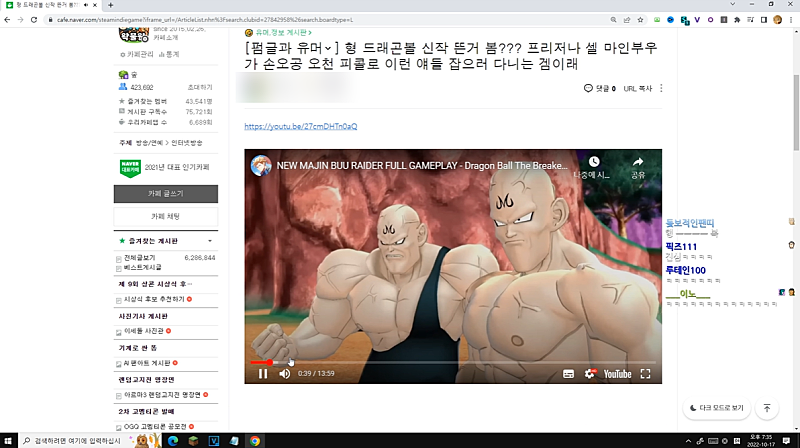Viewport: 800px width, 448px height.
Task: Open the post's three-dot more menu
Action: point(661,88)
